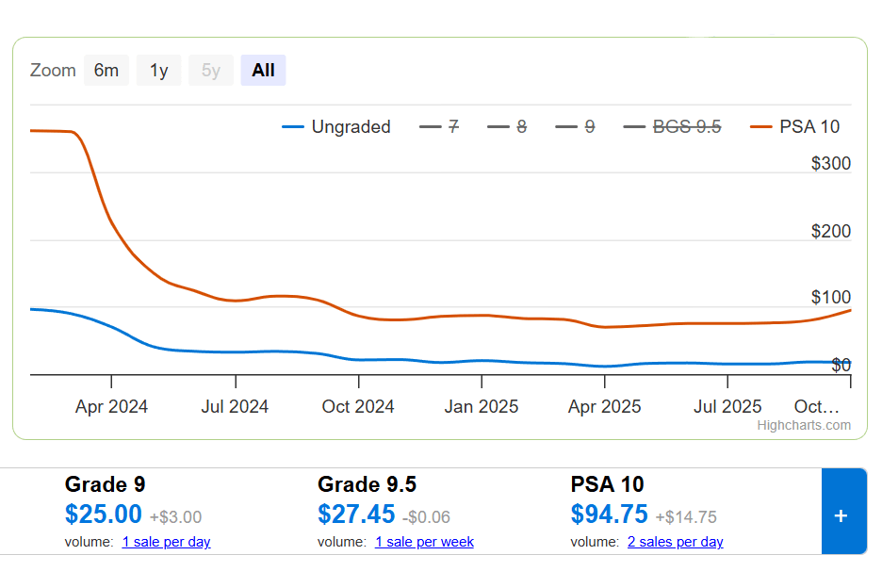Click the blue plus button

842,515
